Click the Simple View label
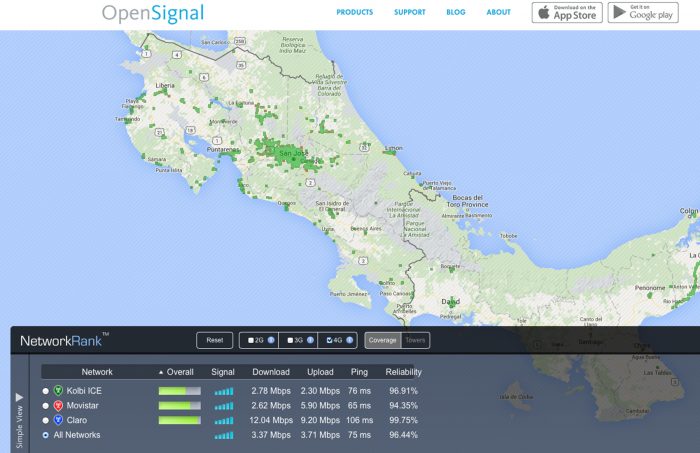 pyautogui.click(x=19, y=426)
